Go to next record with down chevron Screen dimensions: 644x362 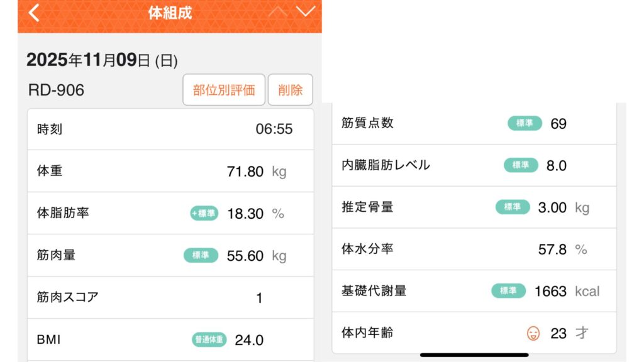[305, 12]
